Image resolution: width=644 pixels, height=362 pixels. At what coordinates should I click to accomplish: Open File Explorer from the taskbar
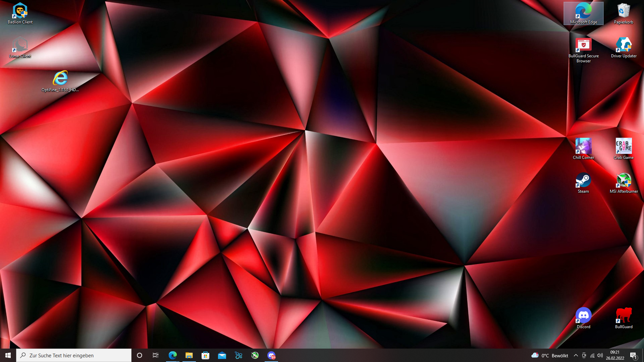coord(189,355)
